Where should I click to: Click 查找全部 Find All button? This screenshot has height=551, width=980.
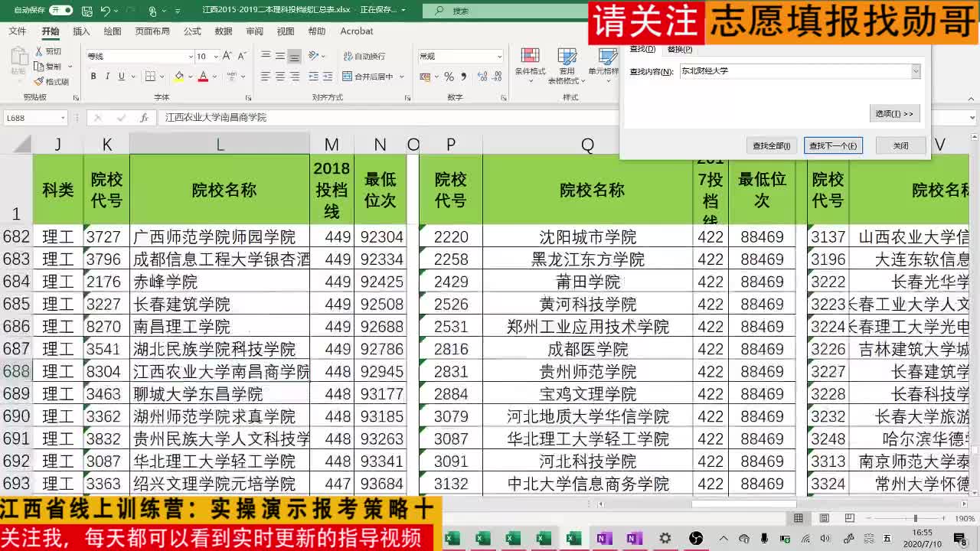click(771, 145)
